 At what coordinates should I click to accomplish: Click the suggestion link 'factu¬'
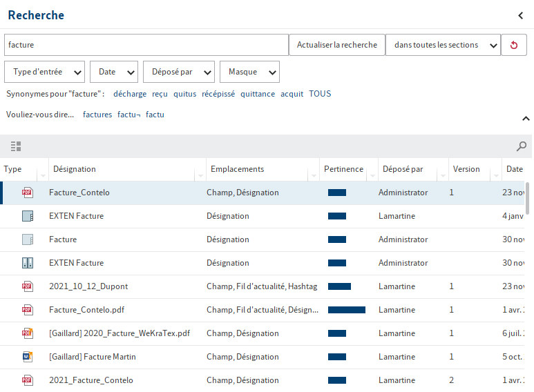[x=128, y=115]
